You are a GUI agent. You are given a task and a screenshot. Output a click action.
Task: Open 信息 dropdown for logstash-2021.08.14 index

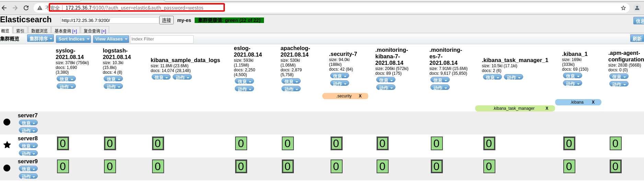[113, 79]
